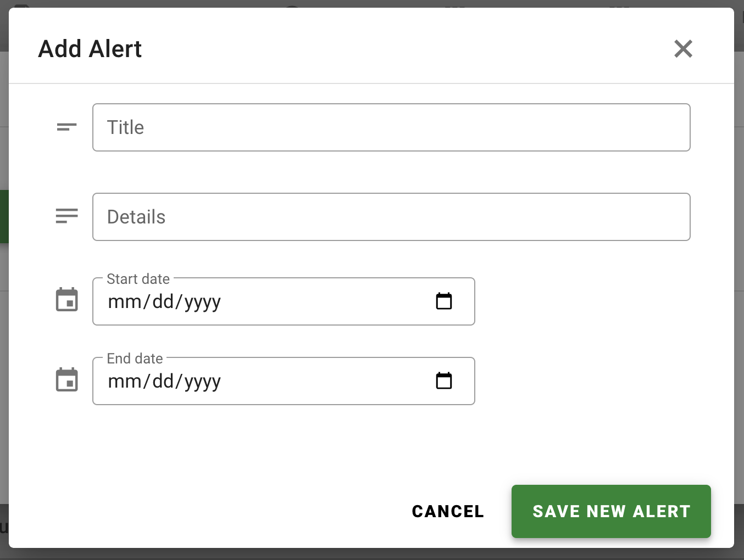Image resolution: width=744 pixels, height=560 pixels.
Task: Click the Start date field label
Action: [138, 279]
